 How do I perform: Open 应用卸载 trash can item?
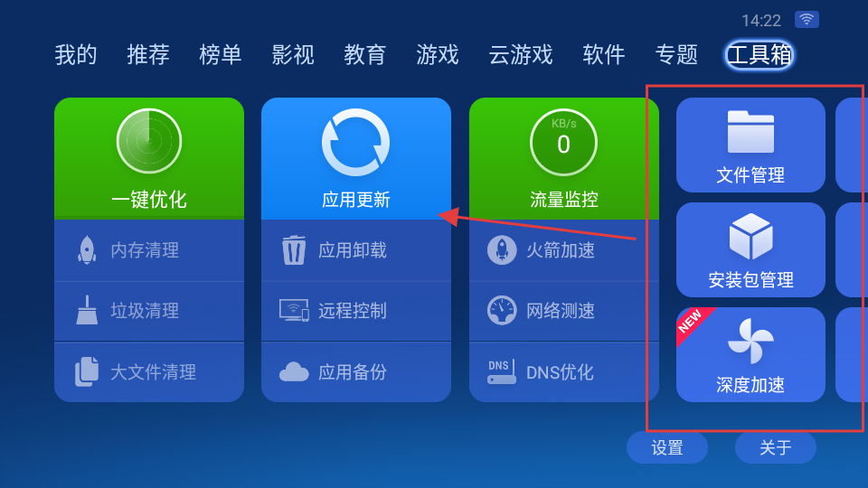coord(356,250)
